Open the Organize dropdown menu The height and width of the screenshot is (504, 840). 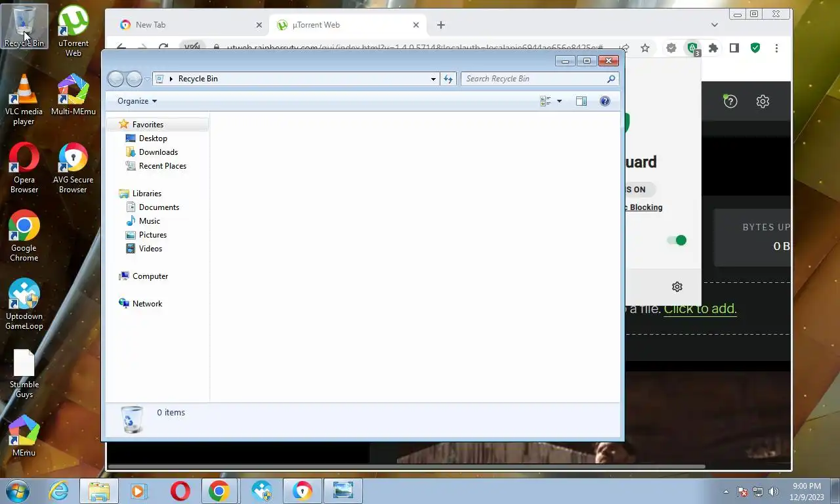(137, 101)
